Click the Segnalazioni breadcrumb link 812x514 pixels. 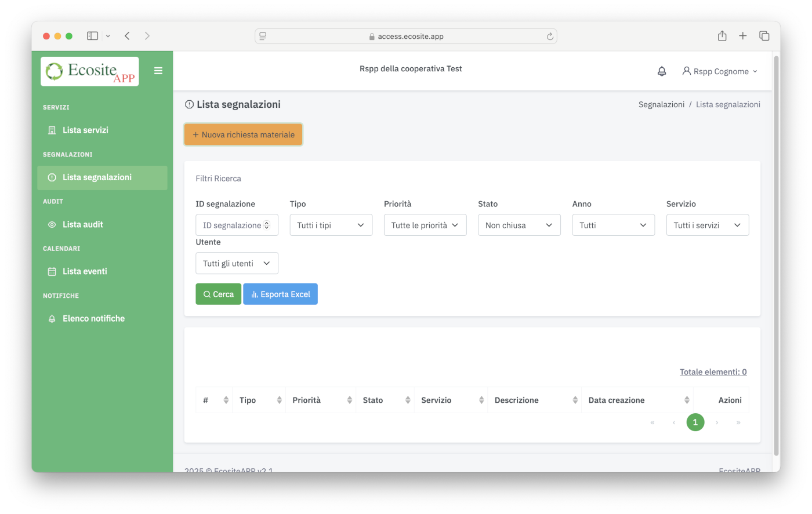point(661,104)
